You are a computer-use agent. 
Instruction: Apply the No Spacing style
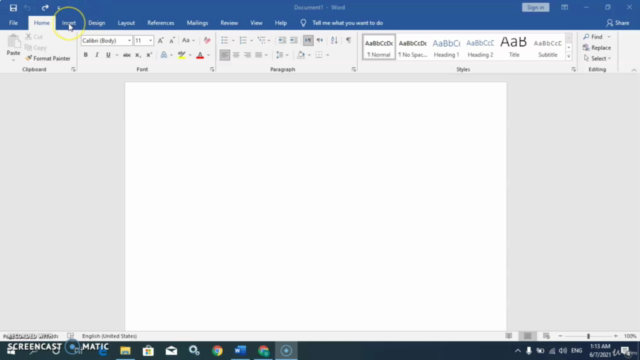click(413, 47)
